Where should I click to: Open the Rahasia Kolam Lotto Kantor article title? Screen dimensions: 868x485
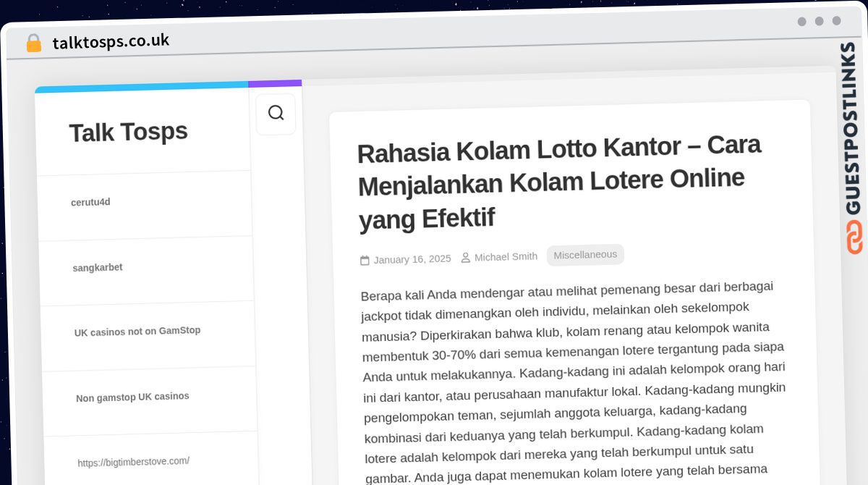558,182
